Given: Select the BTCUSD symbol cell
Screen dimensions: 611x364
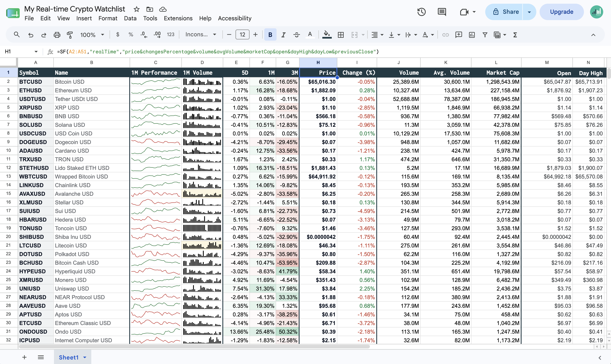Looking at the screenshot, I should click(36, 82).
